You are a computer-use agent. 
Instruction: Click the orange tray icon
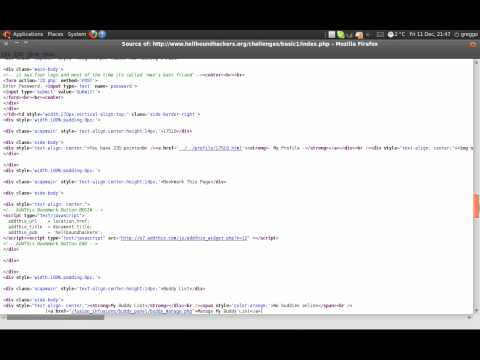(x=359, y=35)
